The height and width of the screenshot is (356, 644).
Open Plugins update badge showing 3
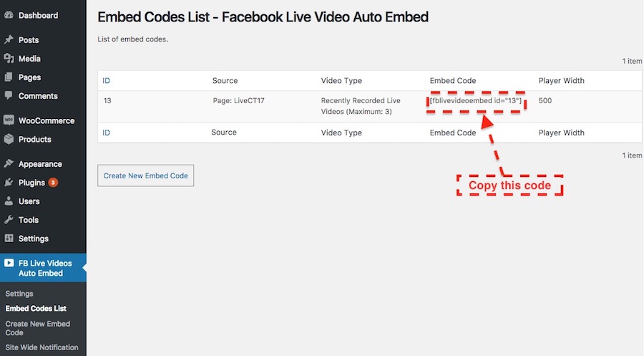(53, 183)
